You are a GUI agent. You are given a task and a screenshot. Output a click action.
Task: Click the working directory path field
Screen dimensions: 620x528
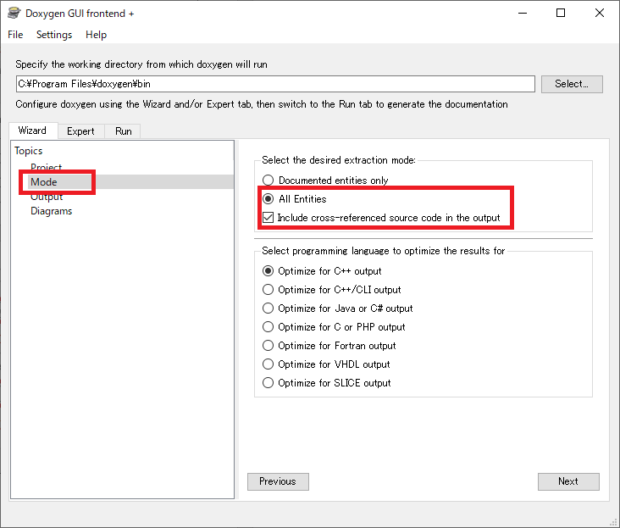point(275,84)
